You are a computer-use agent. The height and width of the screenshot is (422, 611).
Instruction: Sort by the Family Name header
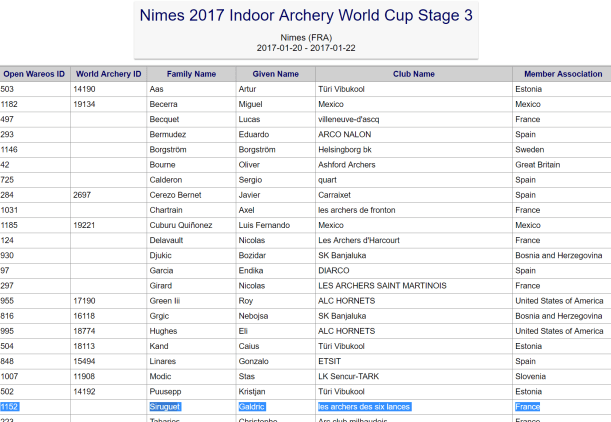[x=191, y=73]
